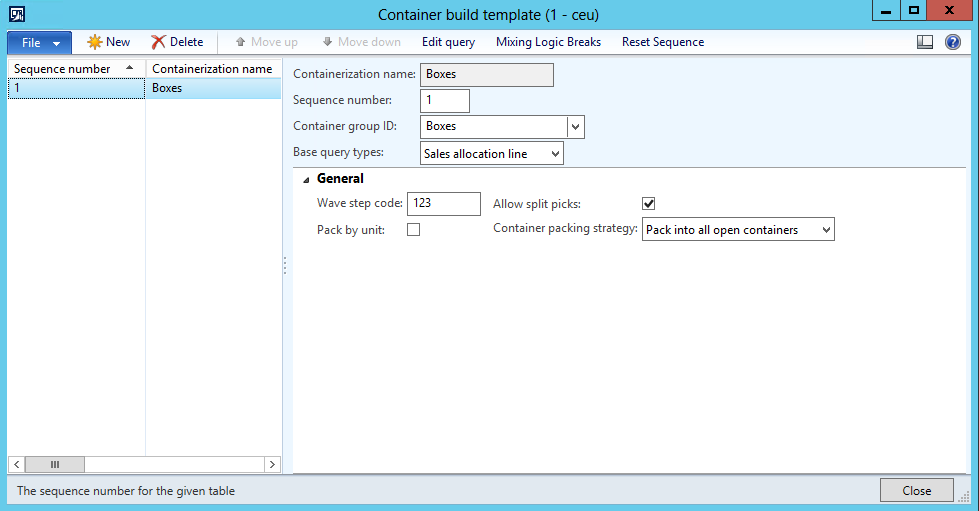Enable the Pack by unit checkbox
The width and height of the screenshot is (979, 511).
tap(413, 230)
